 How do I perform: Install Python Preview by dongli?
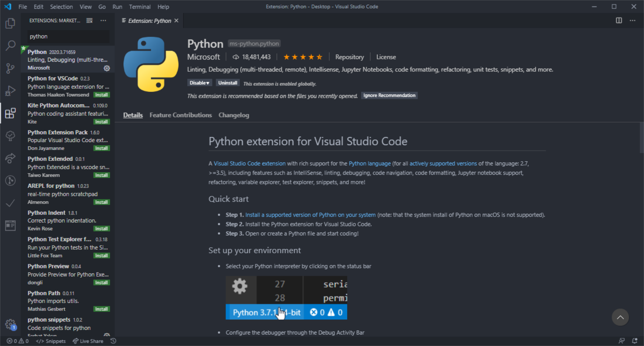pyautogui.click(x=101, y=283)
